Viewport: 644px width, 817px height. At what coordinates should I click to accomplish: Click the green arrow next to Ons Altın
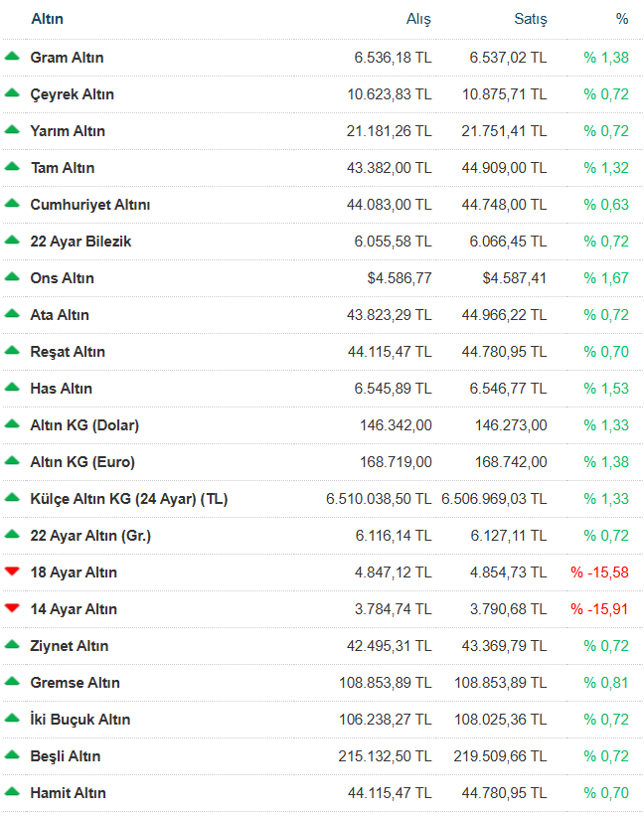(x=12, y=277)
